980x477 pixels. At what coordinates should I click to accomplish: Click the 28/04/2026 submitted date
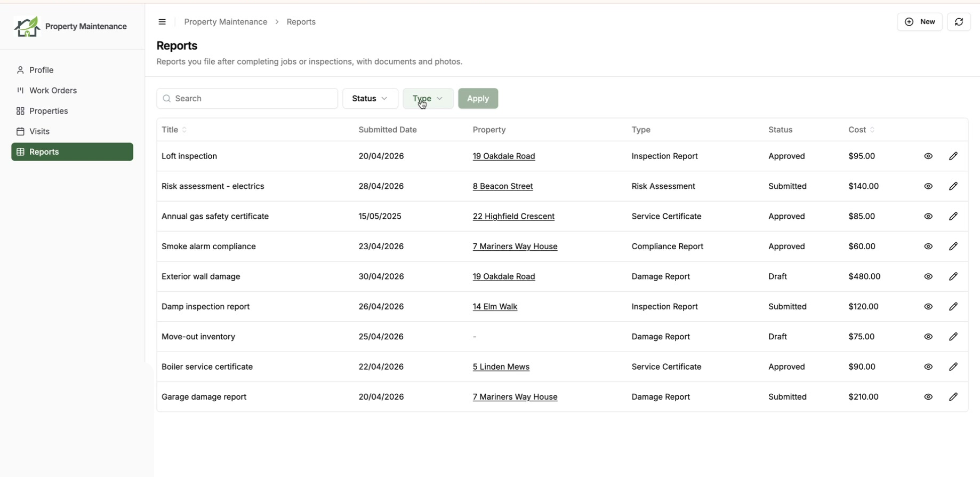pyautogui.click(x=381, y=186)
